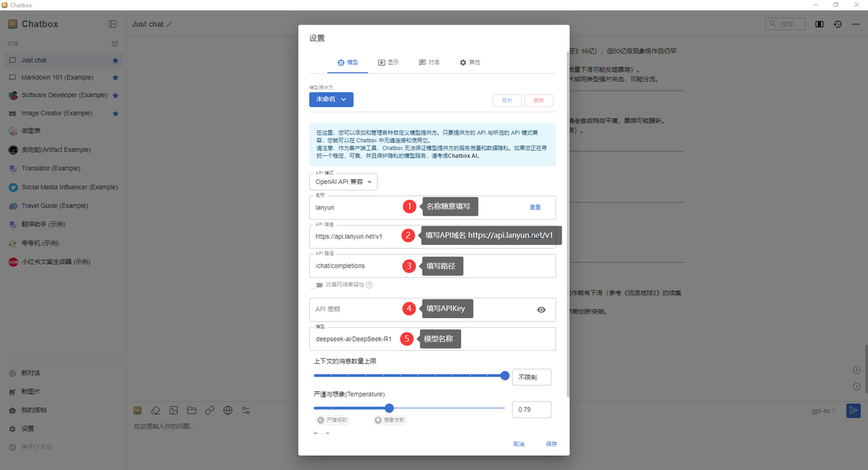
Task: Select the 严谨细致 temperature preset chip
Action: pyautogui.click(x=333, y=420)
